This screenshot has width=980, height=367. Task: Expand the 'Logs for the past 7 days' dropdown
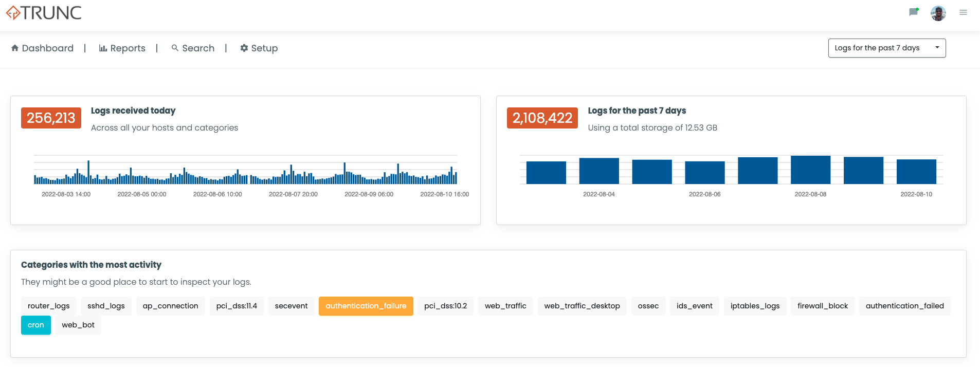click(886, 48)
